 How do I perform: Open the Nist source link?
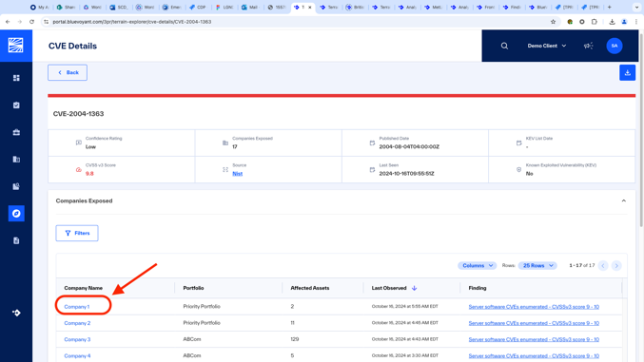click(x=238, y=174)
